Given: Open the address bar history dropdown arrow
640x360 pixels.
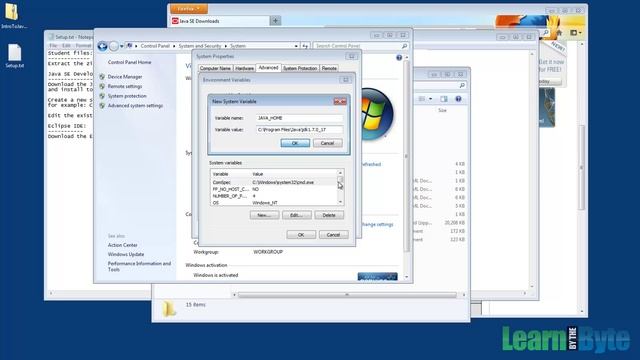Looking at the screenshot, I should (x=296, y=46).
